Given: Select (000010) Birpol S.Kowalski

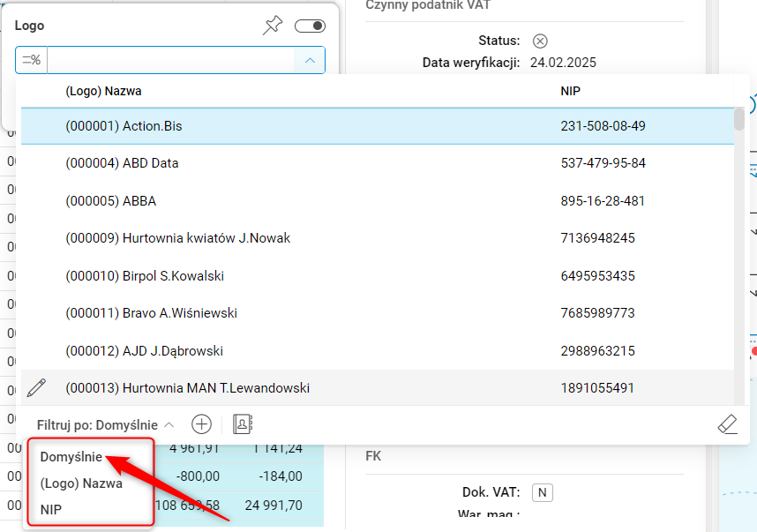Looking at the screenshot, I should tap(378, 275).
